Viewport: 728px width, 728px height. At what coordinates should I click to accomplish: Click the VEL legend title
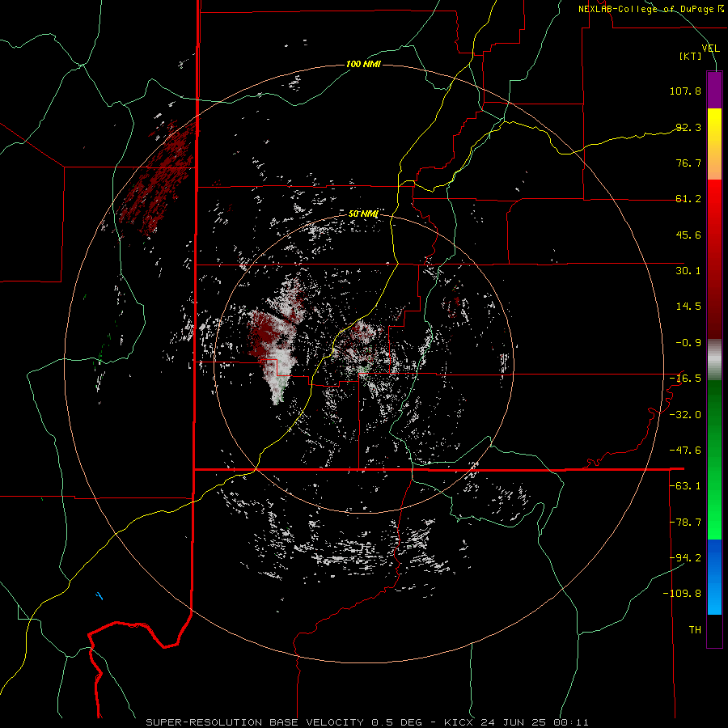click(710, 49)
